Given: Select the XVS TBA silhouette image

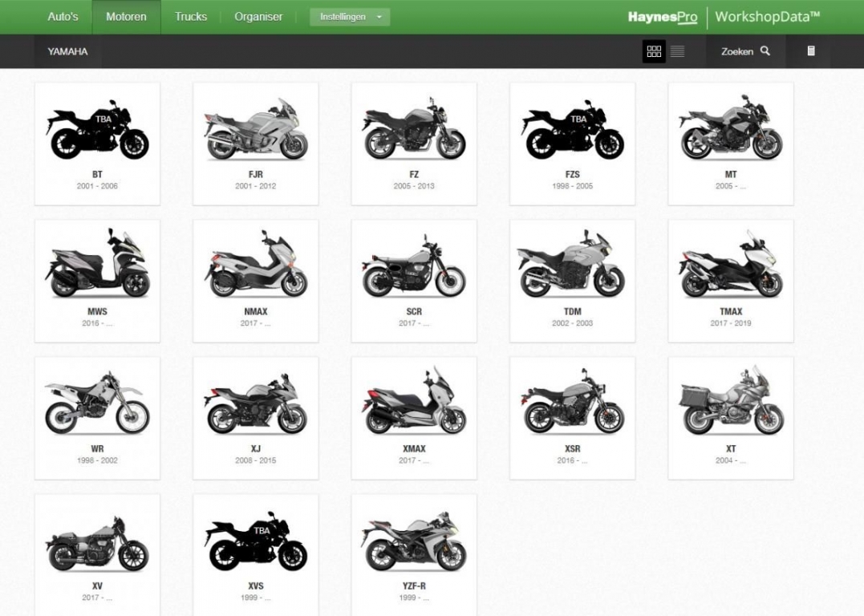Looking at the screenshot, I should (x=256, y=541).
